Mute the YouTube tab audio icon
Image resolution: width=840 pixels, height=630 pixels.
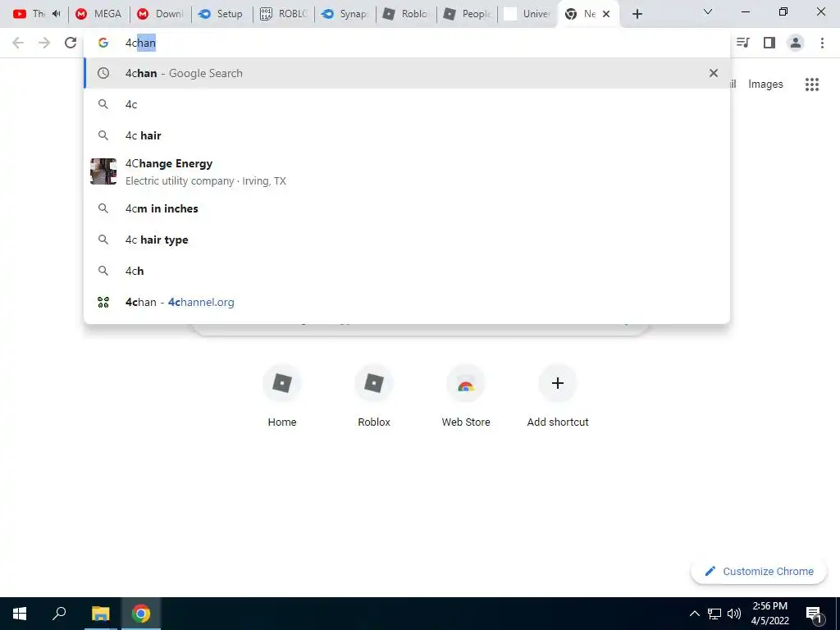point(57,14)
